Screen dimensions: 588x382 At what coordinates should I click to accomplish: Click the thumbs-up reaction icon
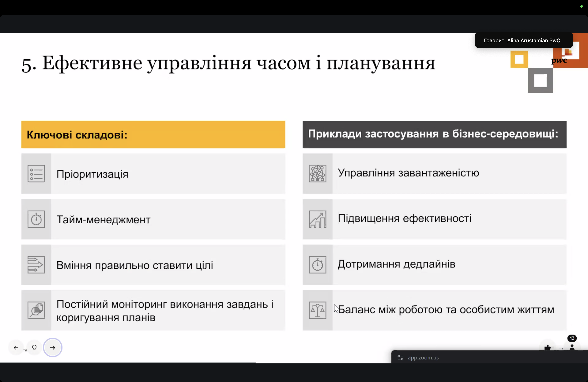click(x=547, y=348)
